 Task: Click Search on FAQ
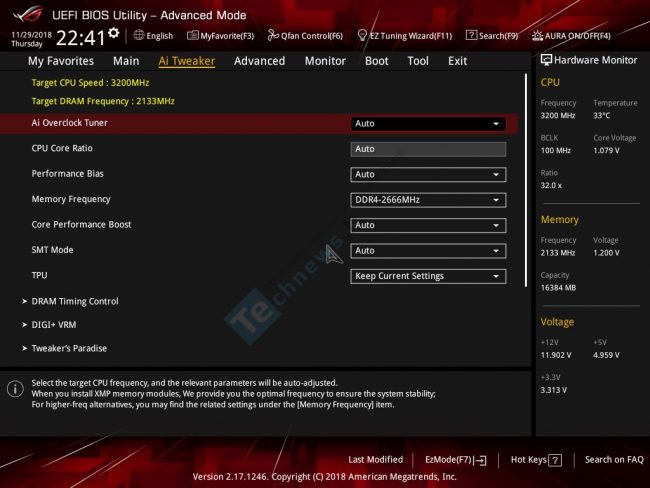coord(614,459)
